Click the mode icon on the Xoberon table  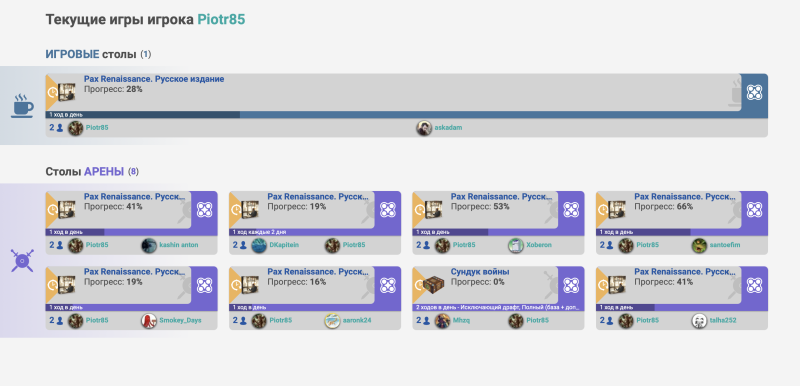point(571,210)
